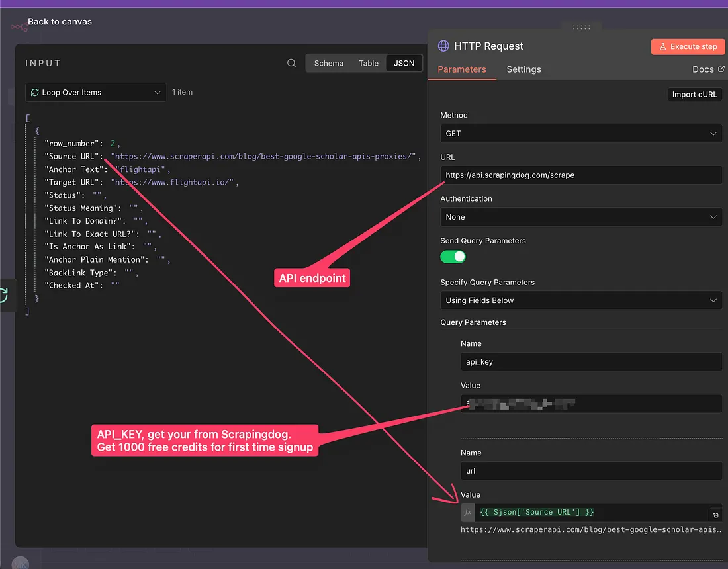
Task: Switch to the Settings tab
Action: pyautogui.click(x=523, y=69)
